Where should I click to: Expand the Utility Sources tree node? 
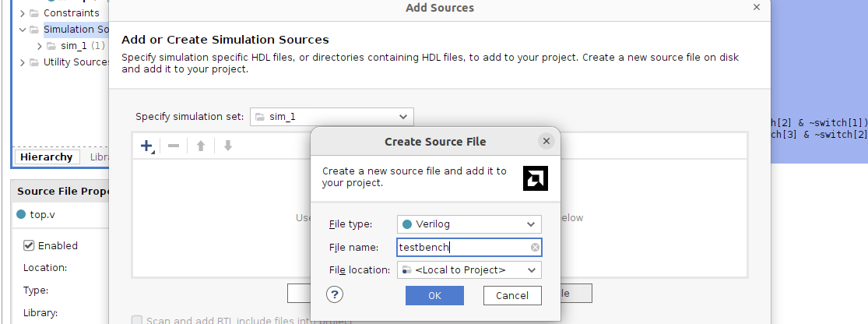coord(22,62)
